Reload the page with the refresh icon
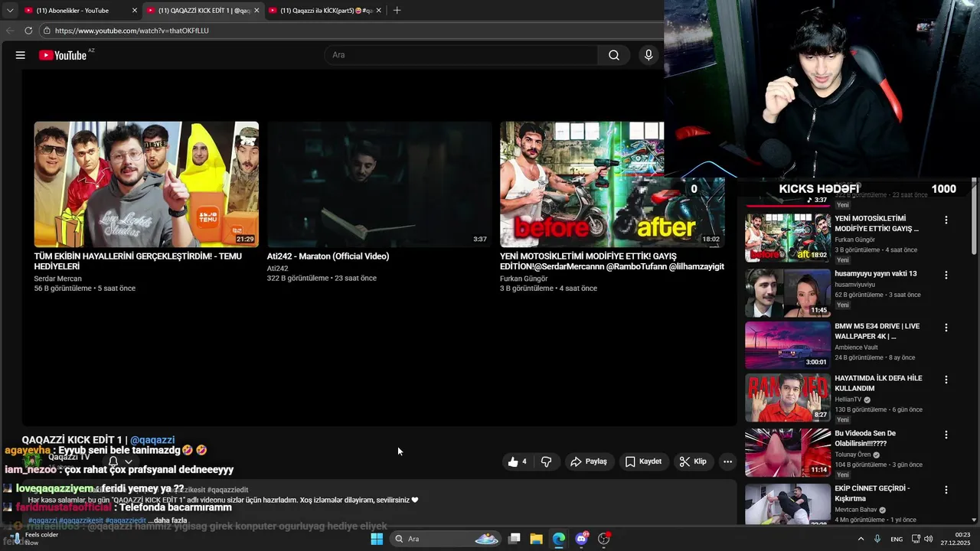 (x=28, y=31)
